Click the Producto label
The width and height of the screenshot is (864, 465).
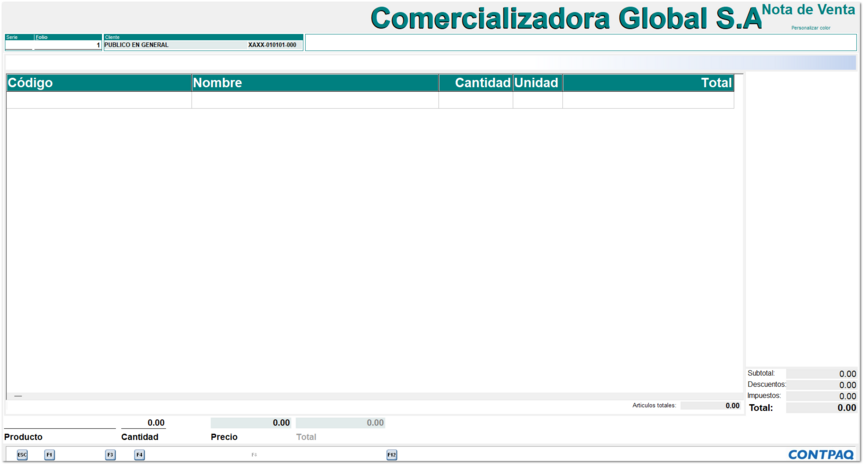tap(23, 437)
